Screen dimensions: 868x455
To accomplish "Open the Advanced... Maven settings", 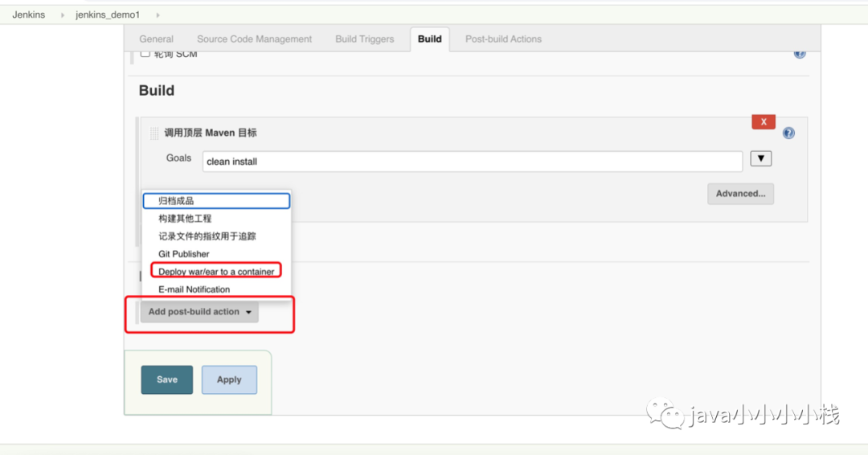I will tap(740, 194).
